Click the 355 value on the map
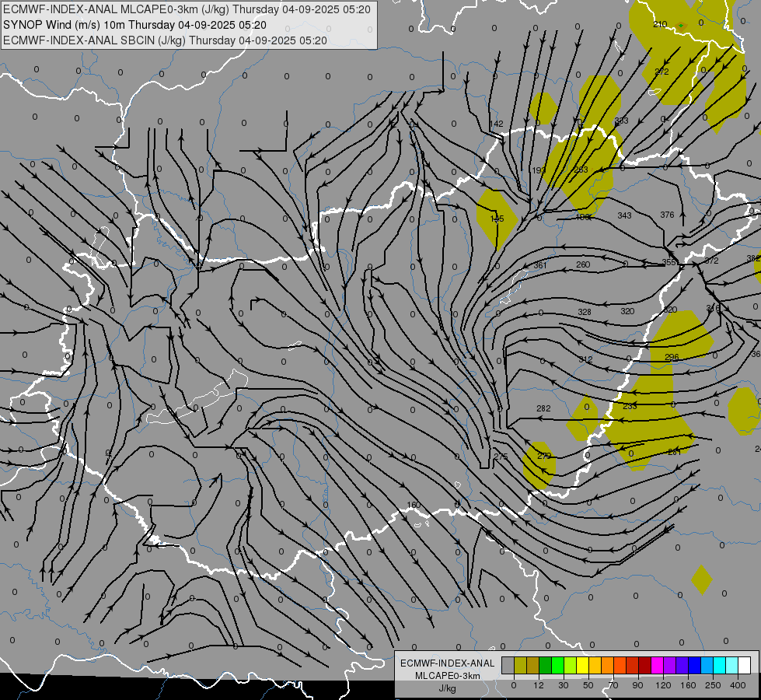 (669, 262)
